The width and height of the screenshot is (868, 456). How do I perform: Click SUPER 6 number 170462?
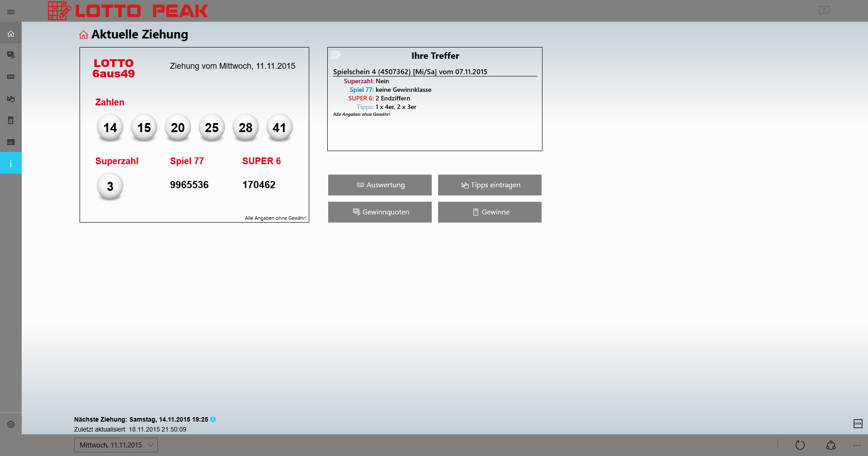(x=259, y=185)
